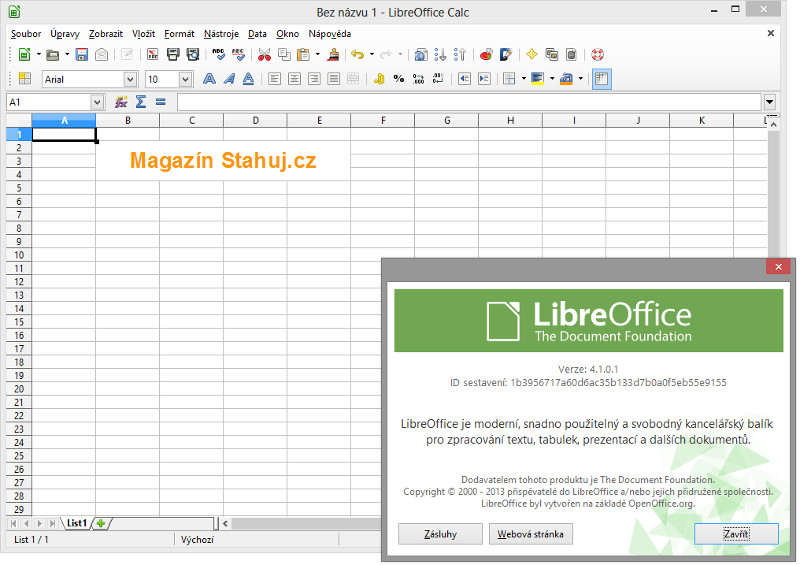Image resolution: width=800 pixels, height=565 pixels.
Task: Open the Nástroje menu
Action: 221,34
